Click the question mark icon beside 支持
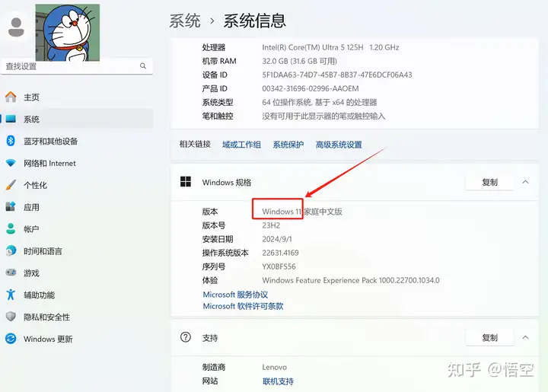Image resolution: width=548 pixels, height=392 pixels. (186, 337)
